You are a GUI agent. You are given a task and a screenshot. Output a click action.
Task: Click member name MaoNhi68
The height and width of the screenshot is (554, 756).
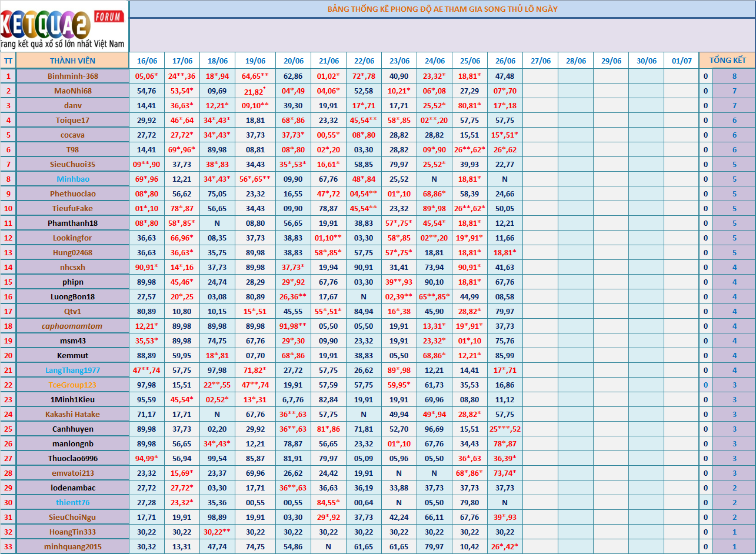tap(72, 91)
